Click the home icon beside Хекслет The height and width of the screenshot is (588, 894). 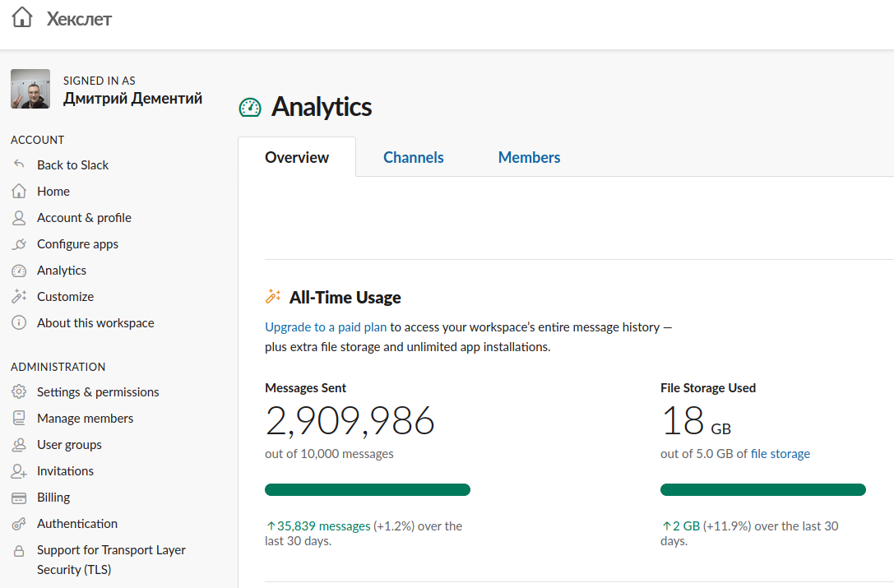coord(22,17)
